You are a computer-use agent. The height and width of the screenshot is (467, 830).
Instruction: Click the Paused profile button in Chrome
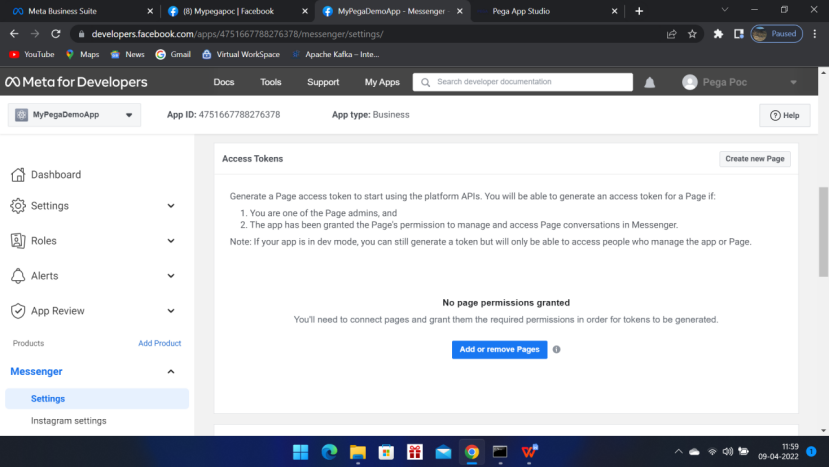pyautogui.click(x=777, y=34)
